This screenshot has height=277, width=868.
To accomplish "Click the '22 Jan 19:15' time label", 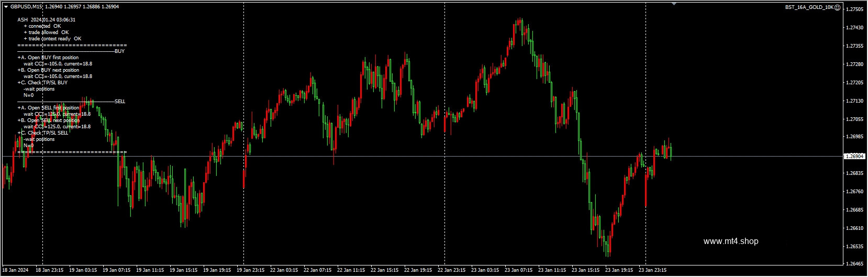I will click(418, 271).
